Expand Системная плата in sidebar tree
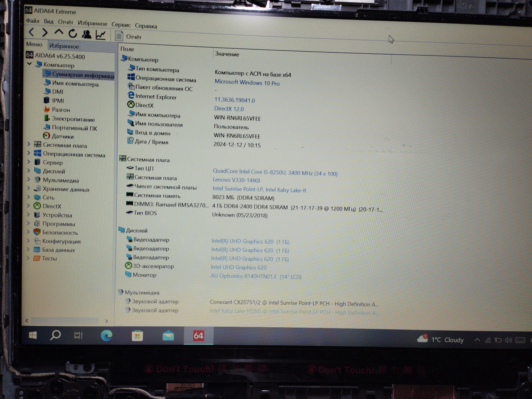 click(29, 144)
